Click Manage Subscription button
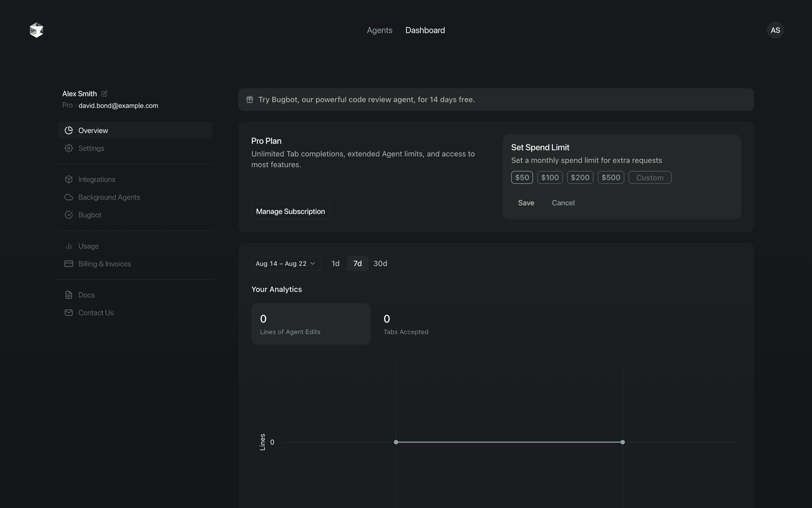This screenshot has width=812, height=508. click(291, 211)
